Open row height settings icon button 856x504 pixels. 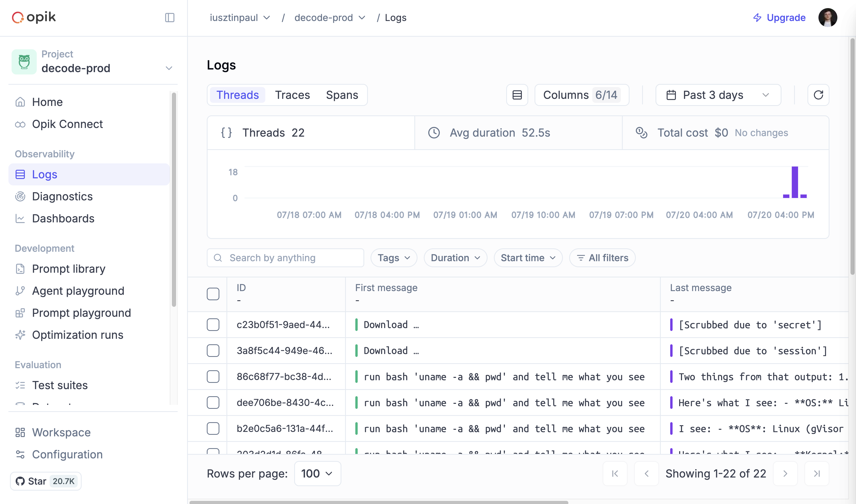517,95
